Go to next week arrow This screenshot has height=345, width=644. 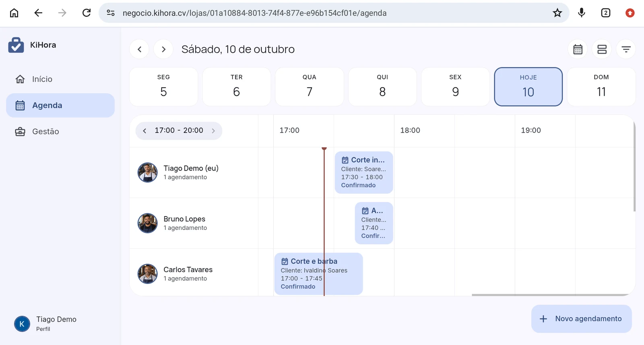[x=163, y=49]
